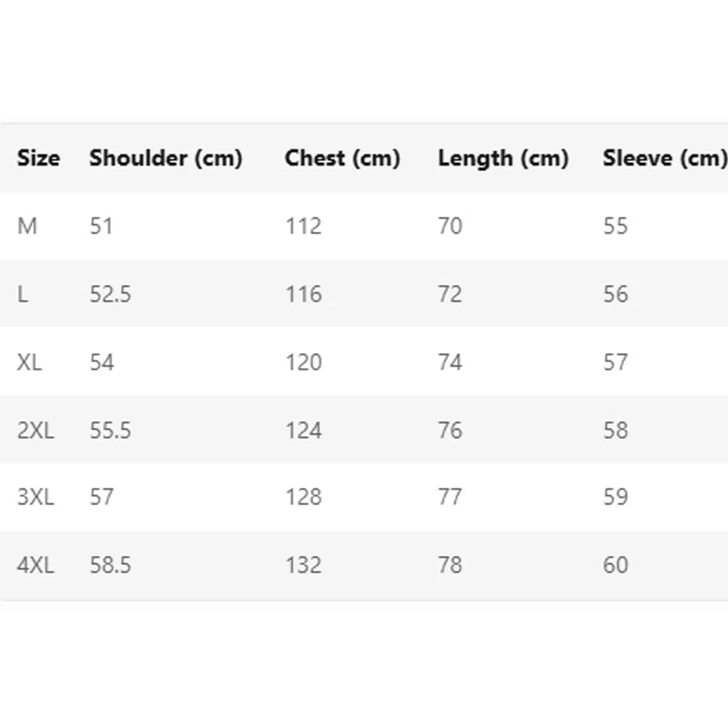Click the Size column header

point(38,158)
